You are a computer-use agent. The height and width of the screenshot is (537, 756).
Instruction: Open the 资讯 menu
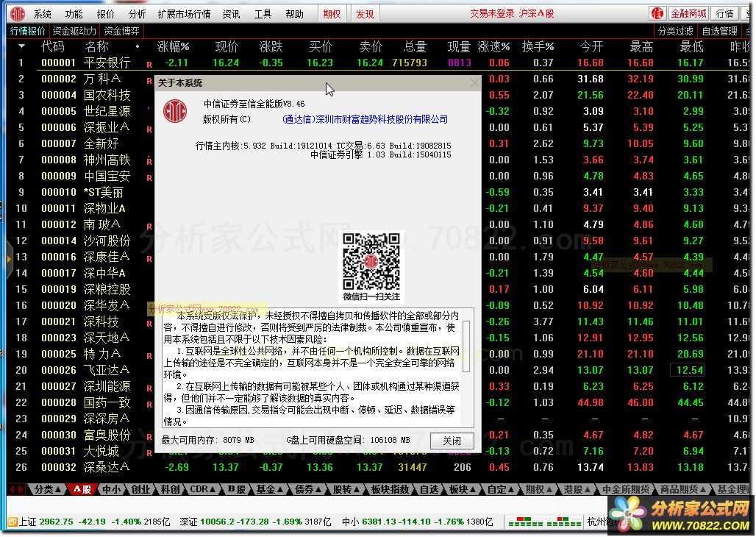pos(231,14)
